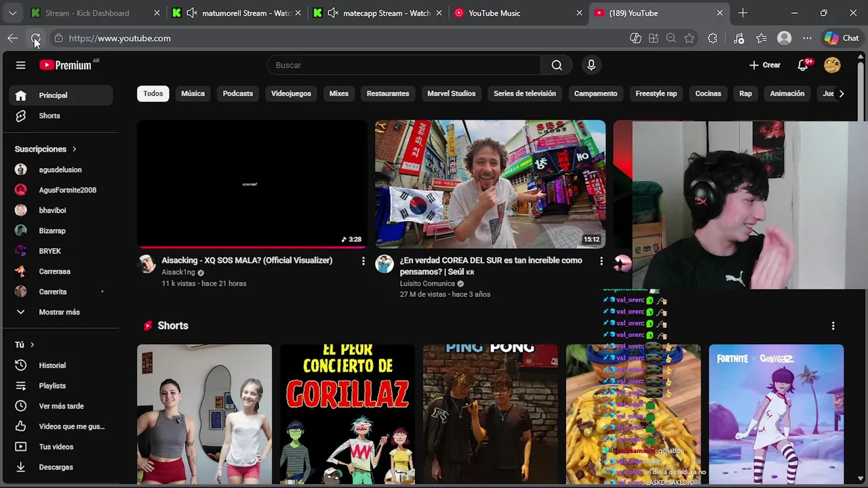868x488 pixels.
Task: Open Aisack1ng channel avatar
Action: (x=147, y=264)
